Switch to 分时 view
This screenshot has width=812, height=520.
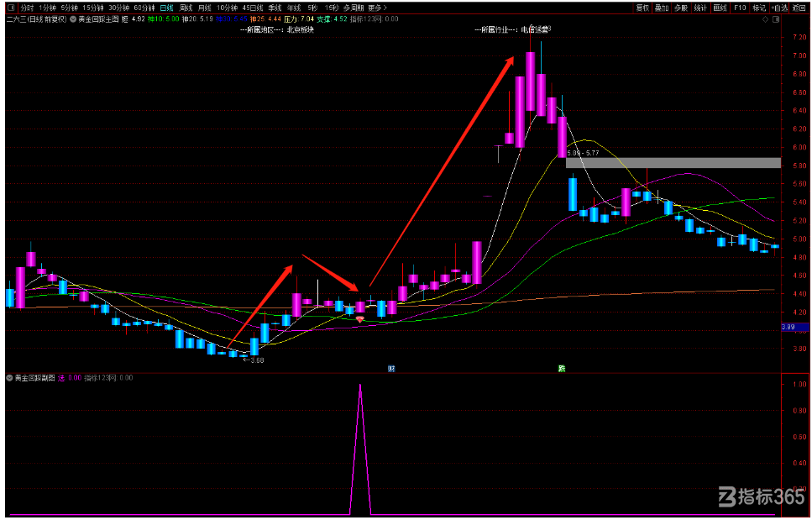point(27,8)
